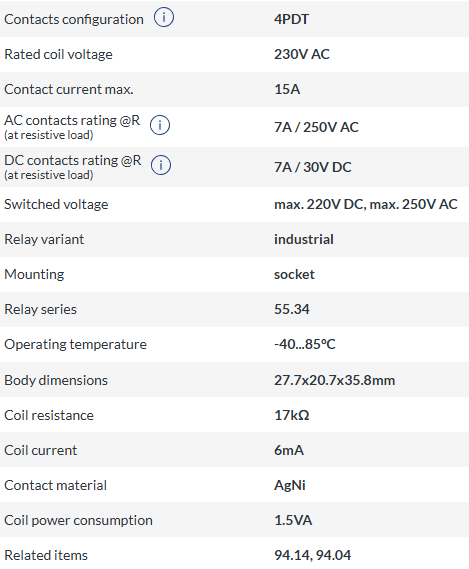Screen dimensions: 469x569
Task: Click the 230V AC coil voltage value
Action: pyautogui.click(x=302, y=54)
